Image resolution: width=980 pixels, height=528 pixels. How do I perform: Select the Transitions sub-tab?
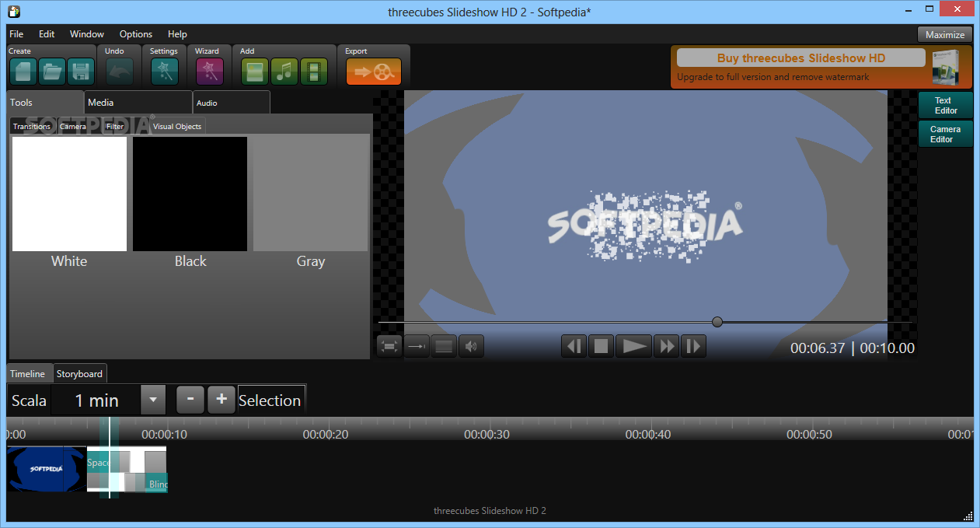(32, 126)
